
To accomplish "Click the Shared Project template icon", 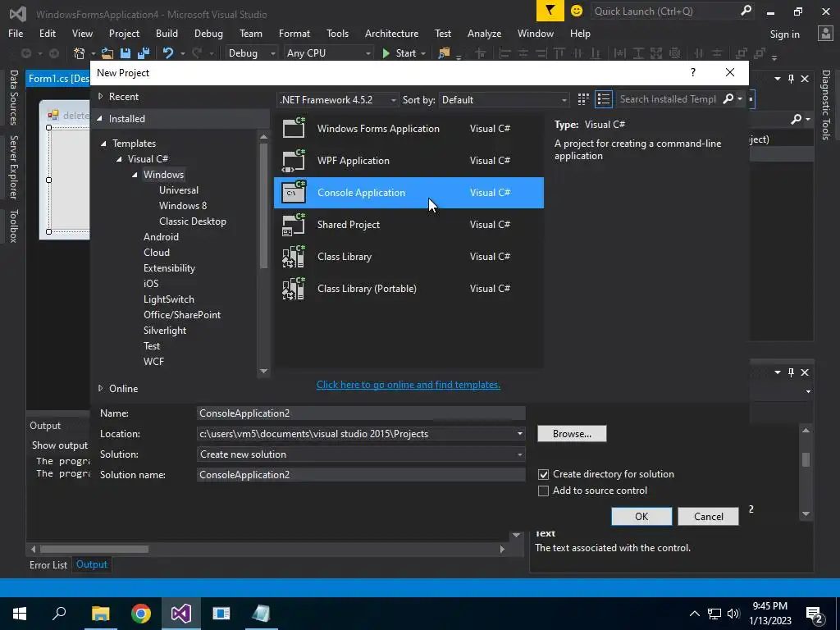I will tap(294, 224).
